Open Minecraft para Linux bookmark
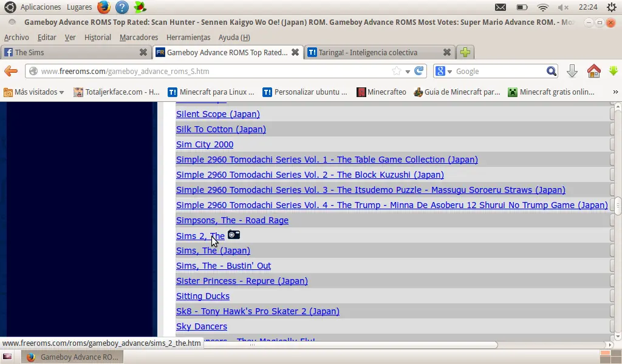622x364 pixels. click(x=211, y=92)
